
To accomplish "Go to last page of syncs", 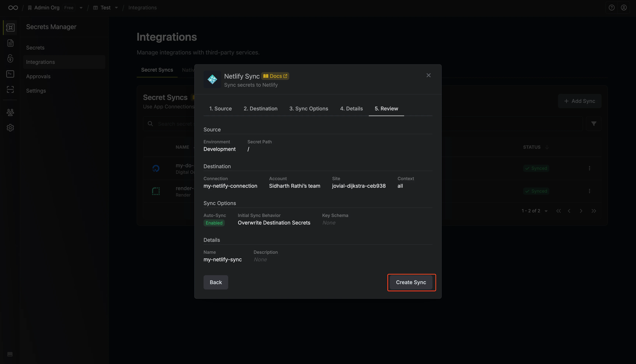I will point(594,211).
